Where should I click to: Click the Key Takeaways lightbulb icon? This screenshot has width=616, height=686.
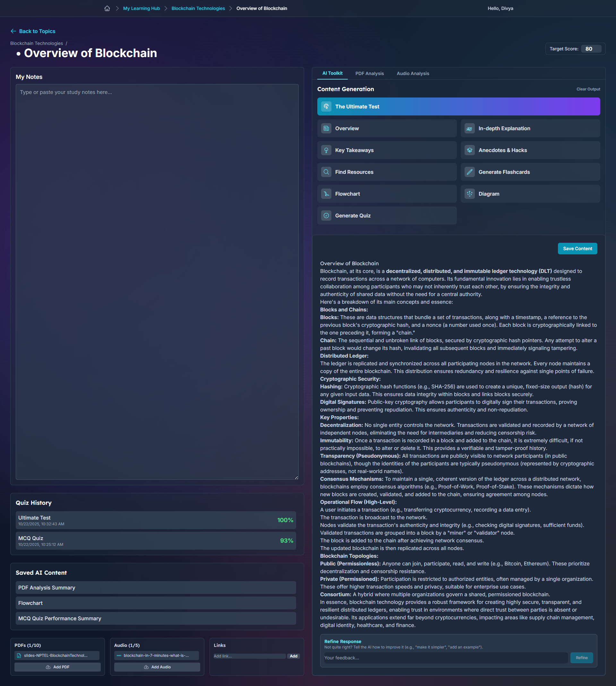[326, 150]
